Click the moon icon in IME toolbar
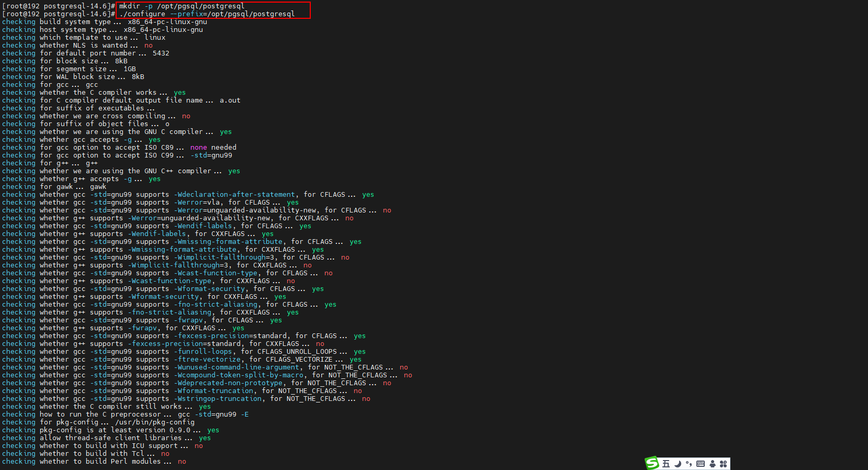The width and height of the screenshot is (868, 470). tap(678, 464)
